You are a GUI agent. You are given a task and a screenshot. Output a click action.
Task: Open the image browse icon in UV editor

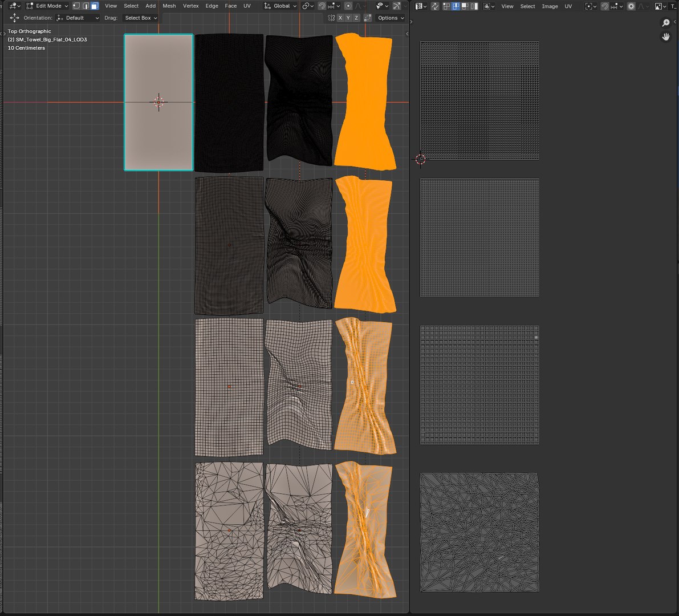click(660, 6)
